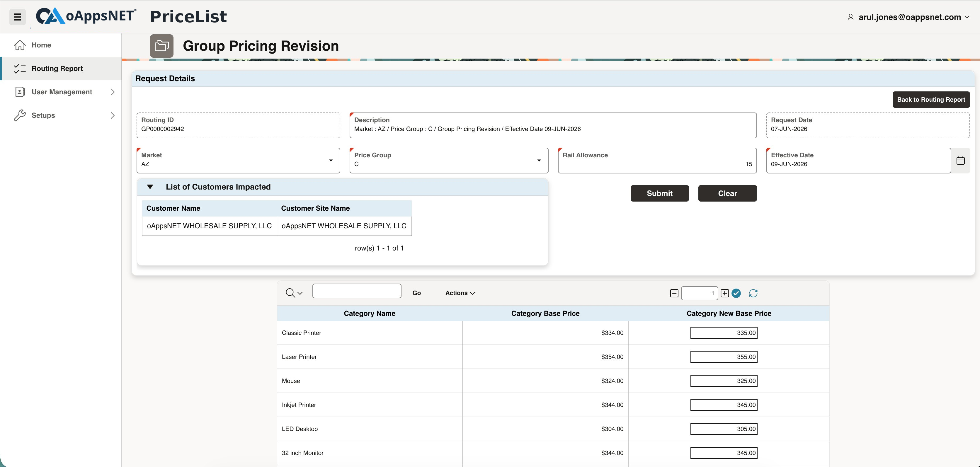Click the Effective Date field
Viewport: 980px width, 467px height.
click(858, 161)
